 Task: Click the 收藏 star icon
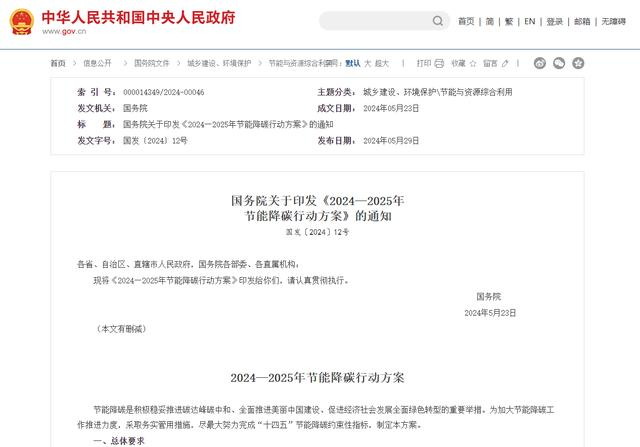click(473, 63)
